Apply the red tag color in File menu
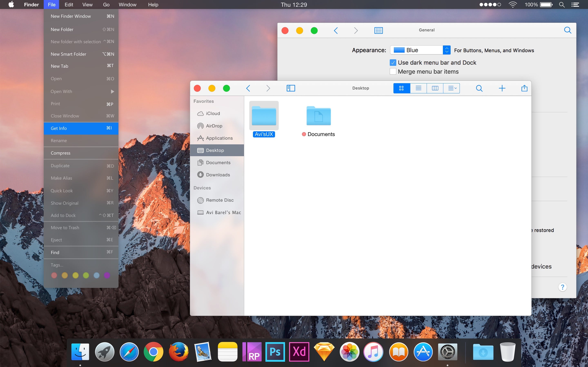The image size is (588, 367). tap(54, 275)
